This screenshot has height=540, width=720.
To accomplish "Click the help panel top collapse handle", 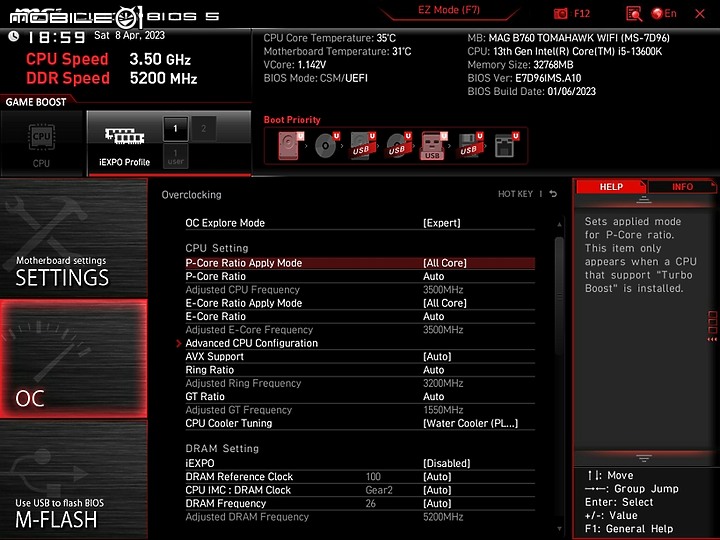I will point(644,199).
